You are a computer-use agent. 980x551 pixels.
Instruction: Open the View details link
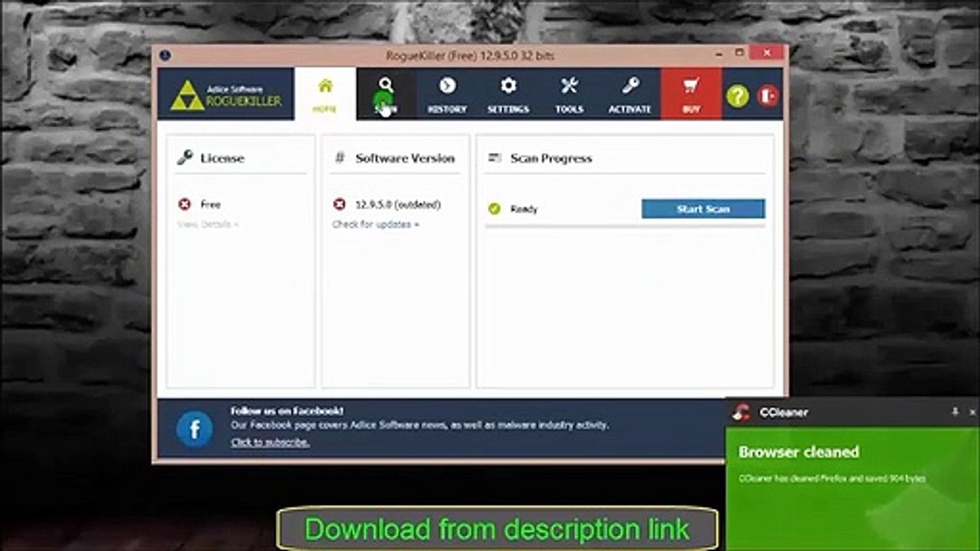207,224
